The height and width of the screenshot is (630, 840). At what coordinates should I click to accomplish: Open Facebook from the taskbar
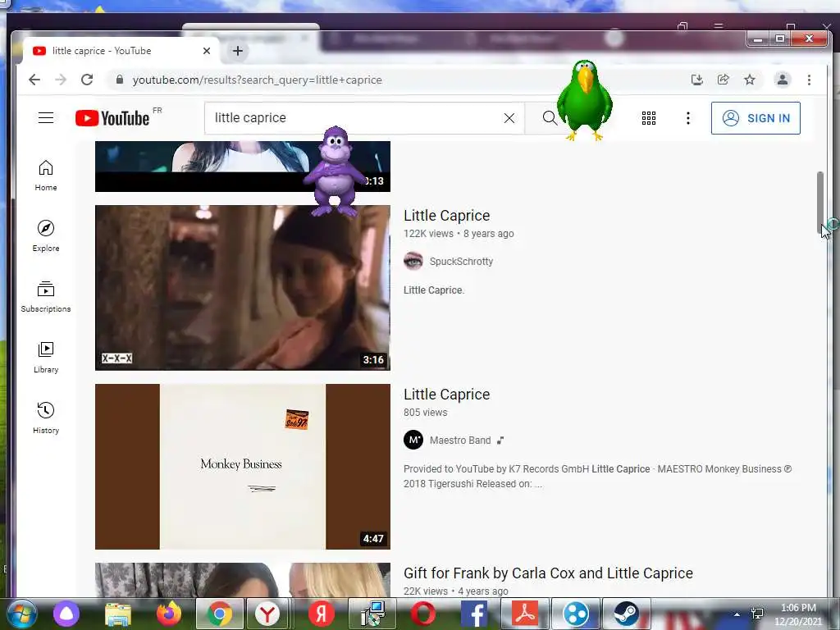[x=474, y=614]
